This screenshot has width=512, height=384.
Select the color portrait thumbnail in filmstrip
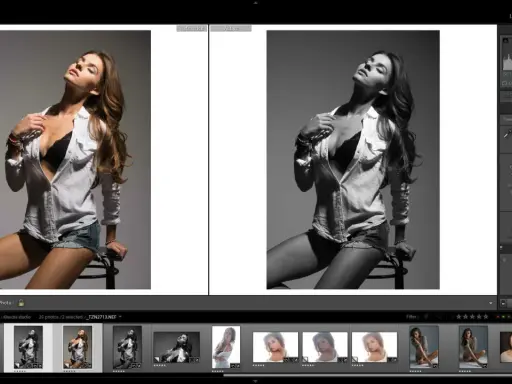pyautogui.click(x=78, y=347)
